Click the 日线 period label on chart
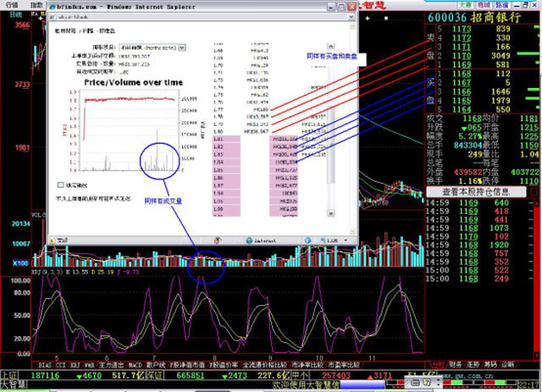Image resolution: width=542 pixels, height=392 pixels. 15,14
